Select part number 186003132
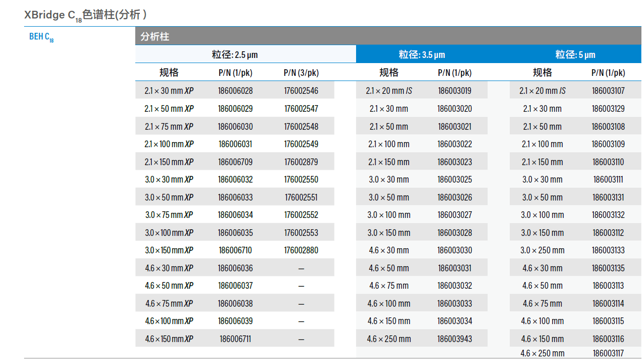 [x=608, y=215]
